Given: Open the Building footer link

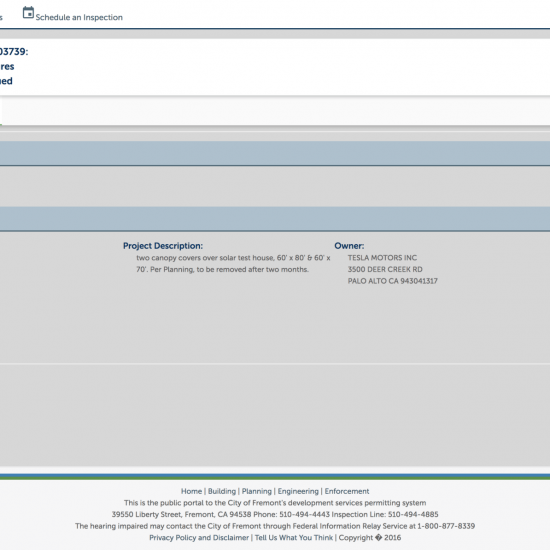Looking at the screenshot, I should pyautogui.click(x=222, y=491).
